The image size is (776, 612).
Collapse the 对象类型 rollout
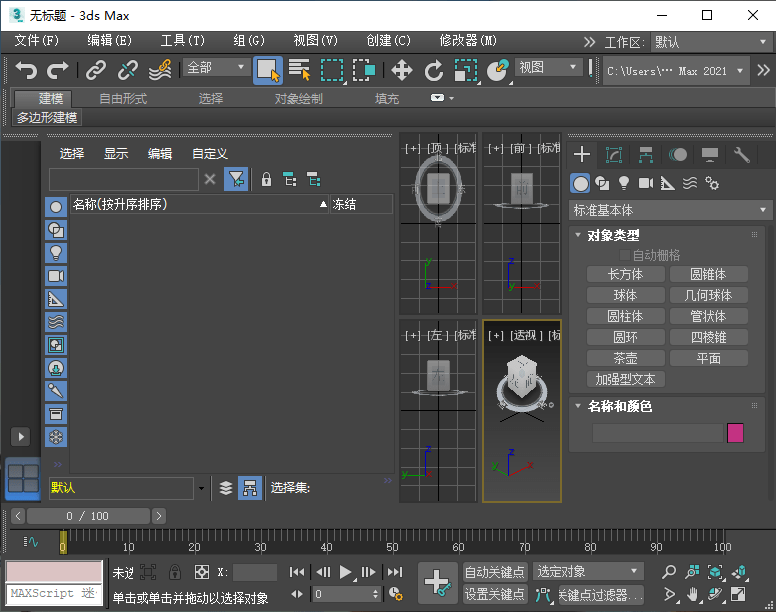(613, 235)
